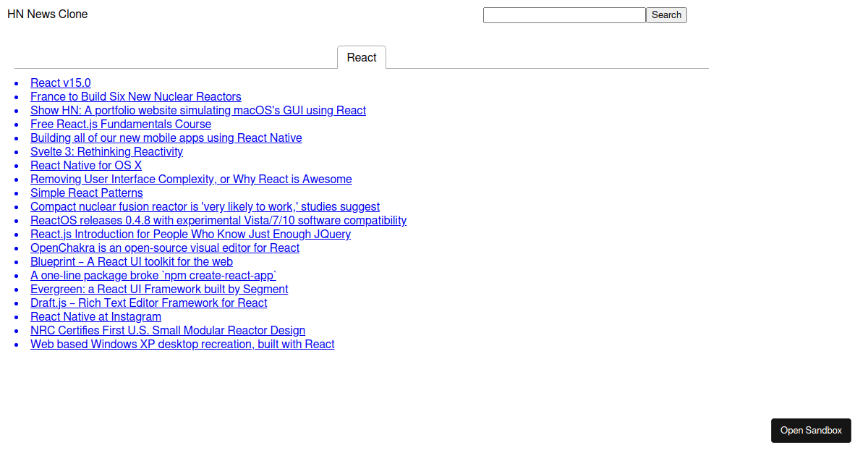Open Web based Windows XP desktop recreation link
Viewport: 868px width, 456px height.
(x=182, y=345)
